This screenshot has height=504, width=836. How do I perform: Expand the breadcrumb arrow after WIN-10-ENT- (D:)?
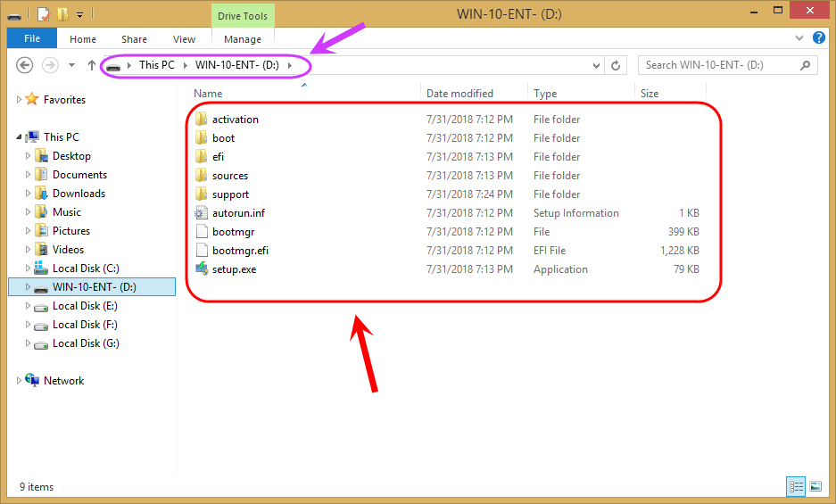click(x=290, y=65)
